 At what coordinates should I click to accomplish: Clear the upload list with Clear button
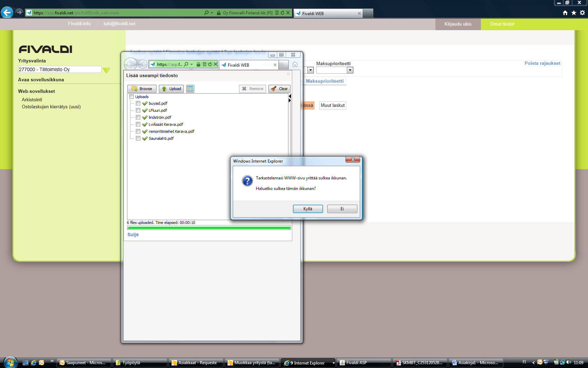coord(279,89)
